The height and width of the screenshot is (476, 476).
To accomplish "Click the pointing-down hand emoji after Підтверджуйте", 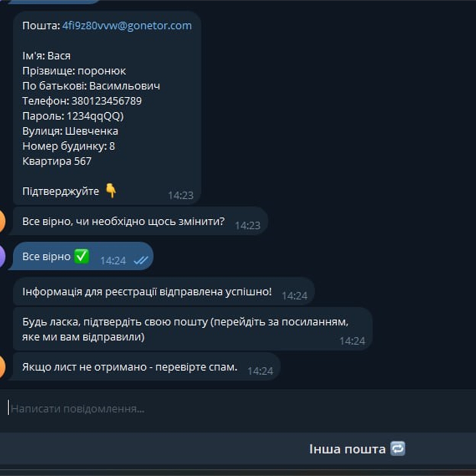I will [111, 191].
